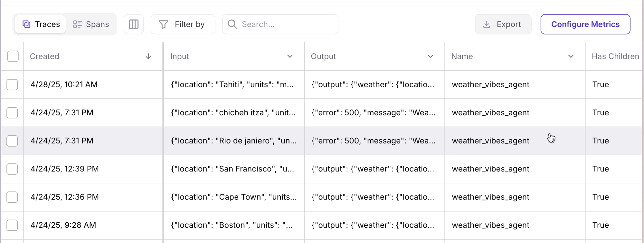Click the funnel Filter by icon
Screen dimensions: 644x243
tap(164, 24)
